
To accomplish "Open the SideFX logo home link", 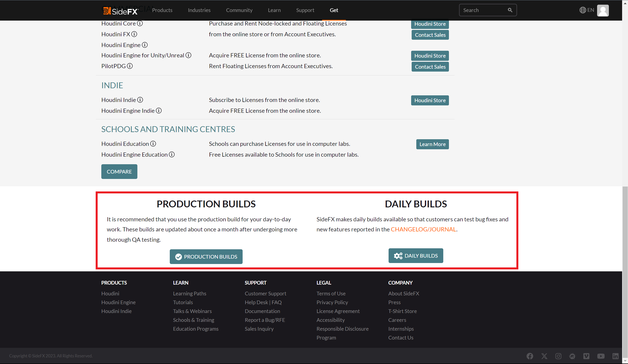I will (120, 11).
